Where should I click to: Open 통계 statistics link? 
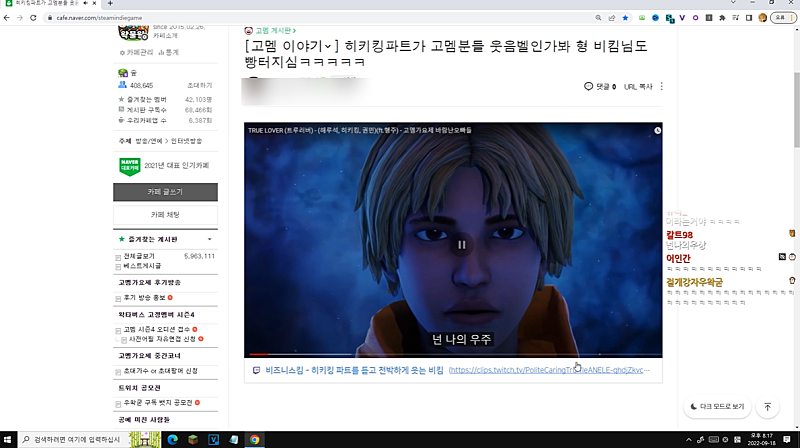pyautogui.click(x=169, y=53)
